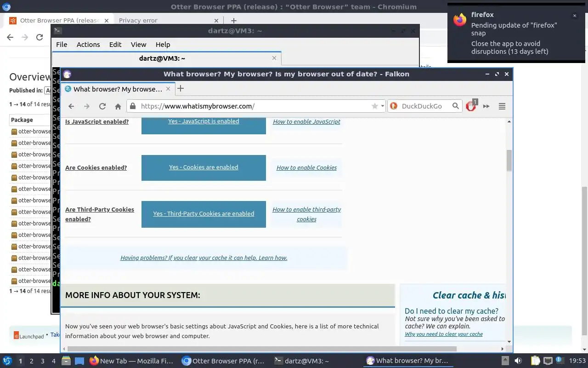Open the network tray icon
Viewport: 588px width, 368px height.
[x=548, y=361]
